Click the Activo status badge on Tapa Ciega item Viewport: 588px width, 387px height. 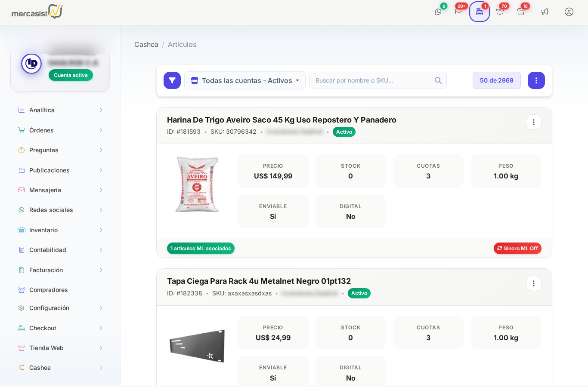359,293
